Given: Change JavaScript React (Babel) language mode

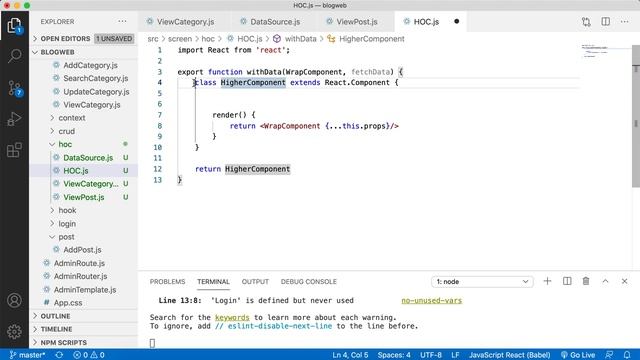Looking at the screenshot, I should [x=509, y=355].
